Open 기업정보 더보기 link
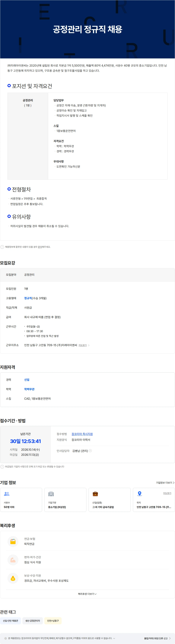 tap(165, 483)
